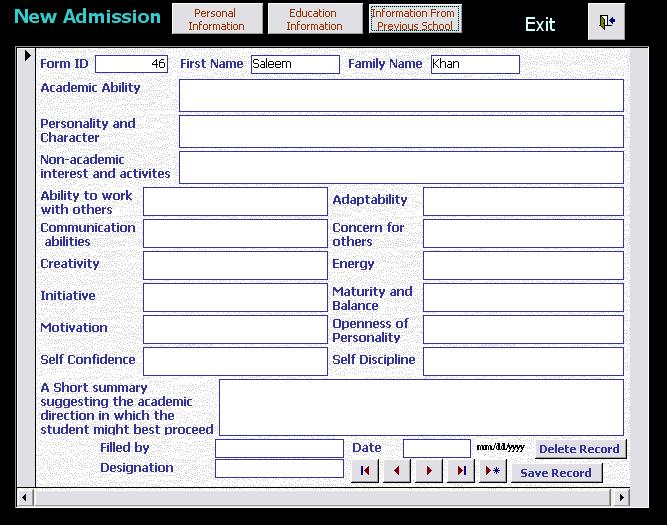Create a new record with arrow-asterisk button
Image resolution: width=667 pixels, height=525 pixels.
[x=493, y=471]
